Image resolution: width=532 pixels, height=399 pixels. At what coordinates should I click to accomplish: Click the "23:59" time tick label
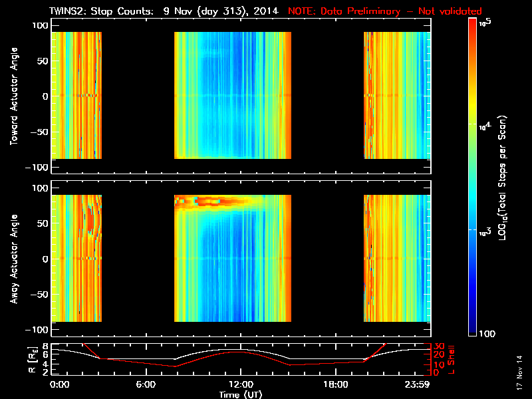(x=418, y=385)
